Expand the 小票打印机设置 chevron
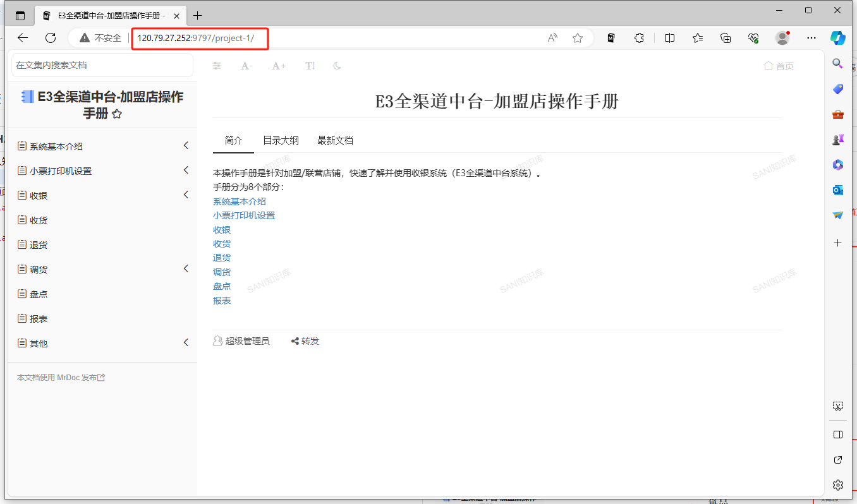The image size is (857, 504). point(186,171)
